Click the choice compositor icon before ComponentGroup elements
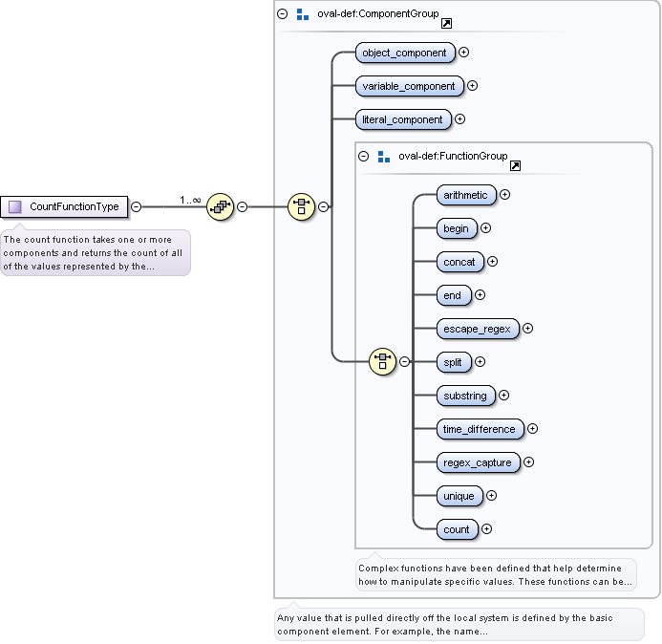The height and width of the screenshot is (644, 662). pos(302,205)
